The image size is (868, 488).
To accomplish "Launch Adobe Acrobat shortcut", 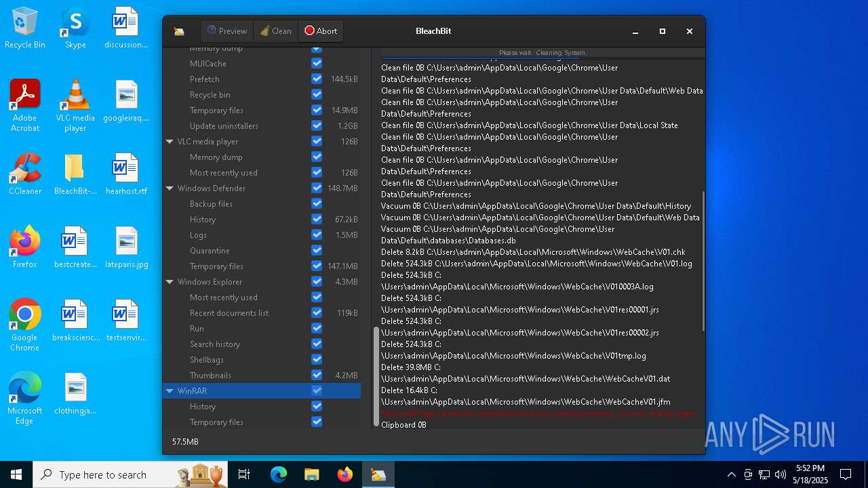I will click(x=25, y=105).
